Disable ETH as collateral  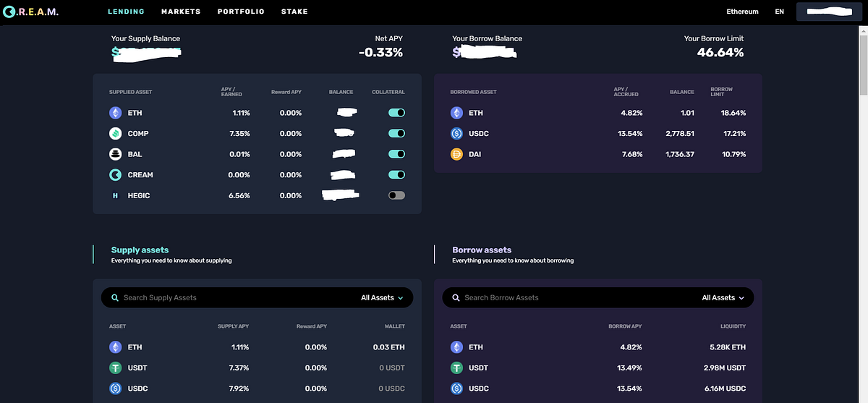(x=396, y=113)
